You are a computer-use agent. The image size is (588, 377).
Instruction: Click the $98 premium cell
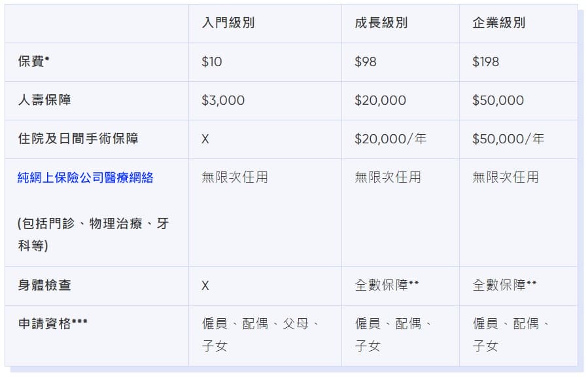tap(365, 62)
